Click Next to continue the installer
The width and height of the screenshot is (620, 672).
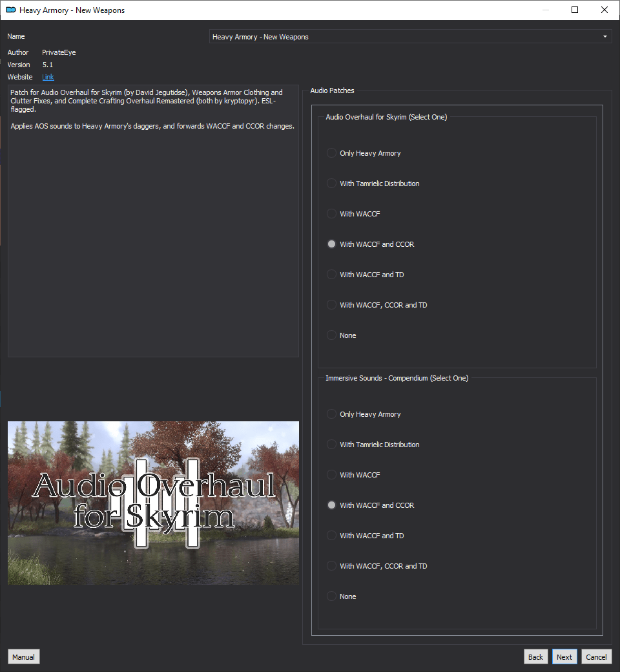(564, 657)
